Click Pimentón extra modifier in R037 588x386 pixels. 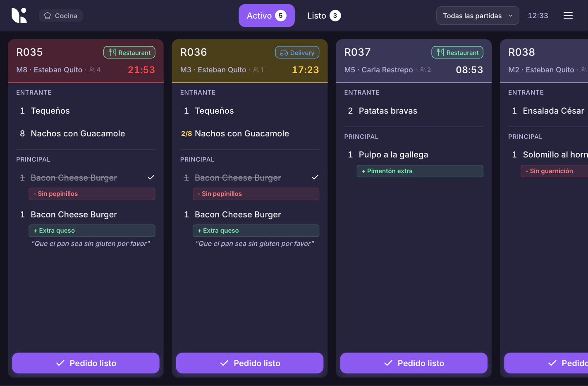pos(420,171)
